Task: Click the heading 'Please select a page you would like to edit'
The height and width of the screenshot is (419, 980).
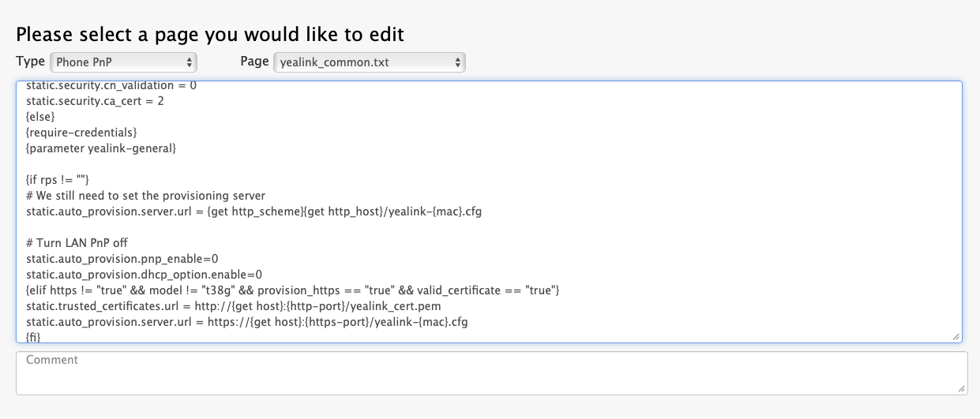Action: (x=210, y=35)
